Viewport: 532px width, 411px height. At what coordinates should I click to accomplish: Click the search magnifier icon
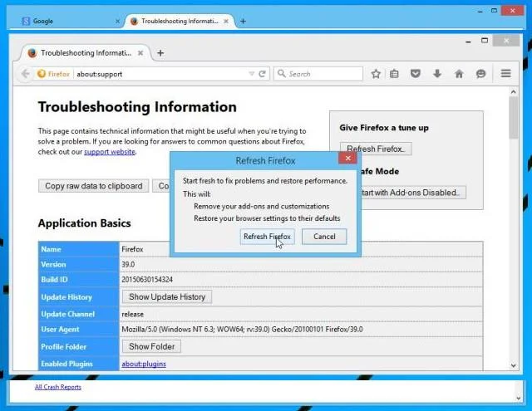click(x=282, y=74)
